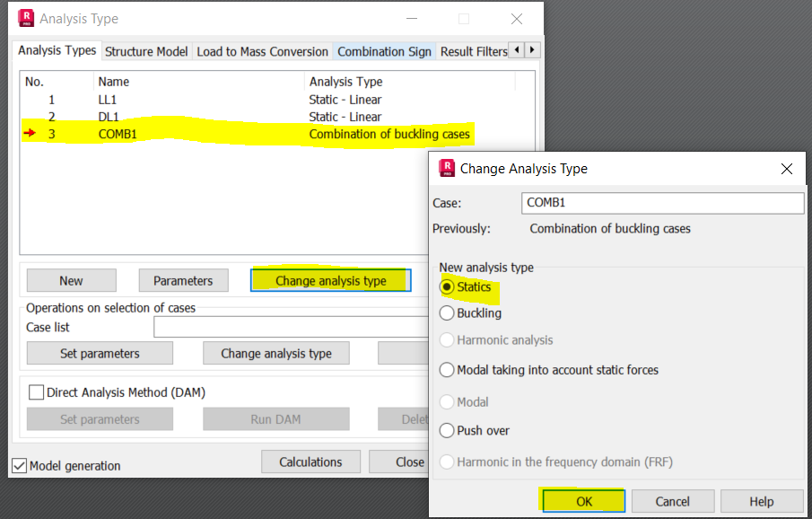The height and width of the screenshot is (519, 812).
Task: Choose Modal taking into account static forces
Action: click(x=446, y=370)
